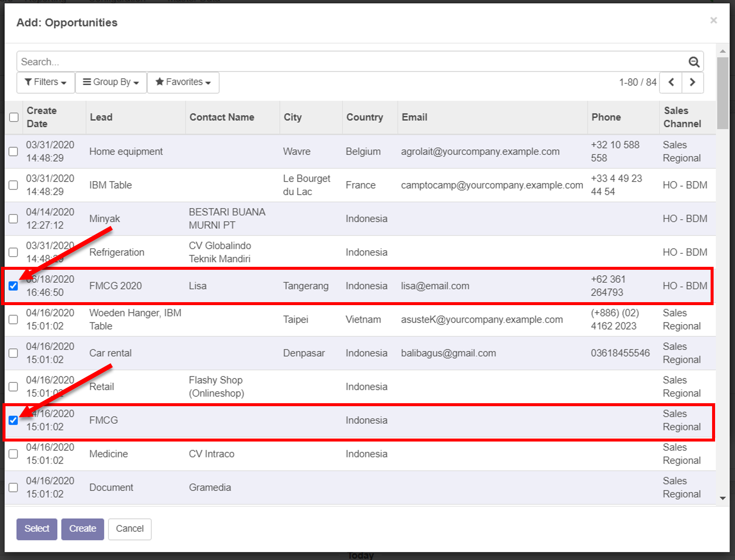The width and height of the screenshot is (735, 560).
Task: Click the France country cell
Action: pyautogui.click(x=361, y=185)
